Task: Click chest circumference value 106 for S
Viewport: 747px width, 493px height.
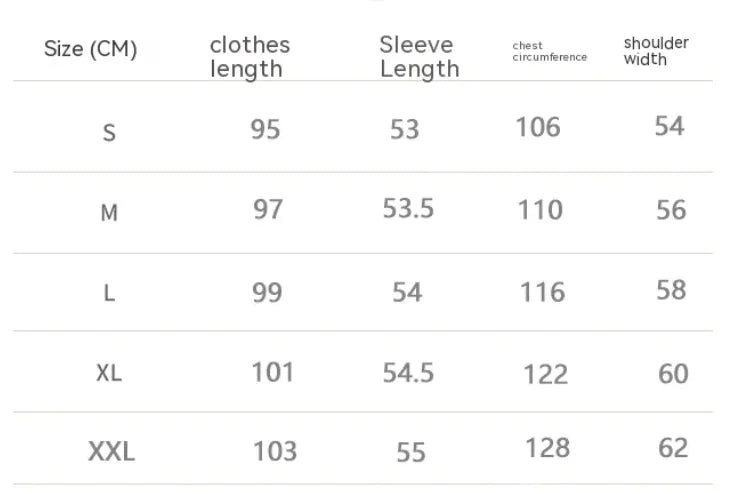Action: [x=538, y=127]
